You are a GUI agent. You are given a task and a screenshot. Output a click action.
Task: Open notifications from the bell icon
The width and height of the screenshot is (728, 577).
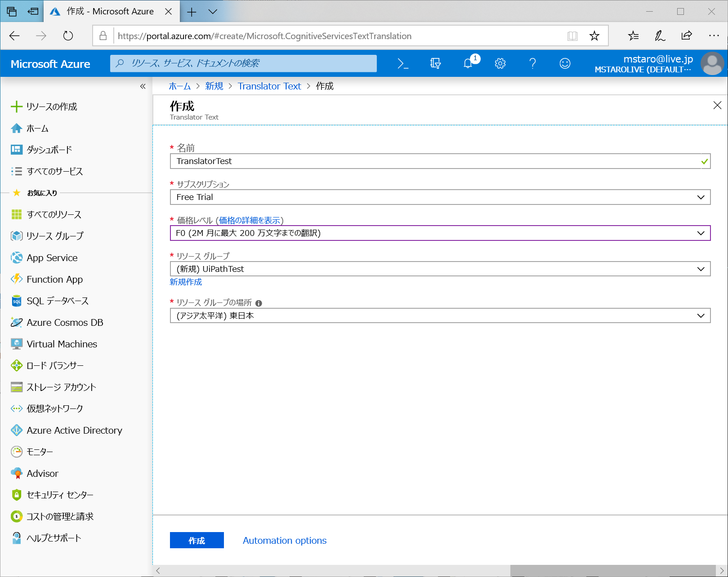(x=468, y=63)
